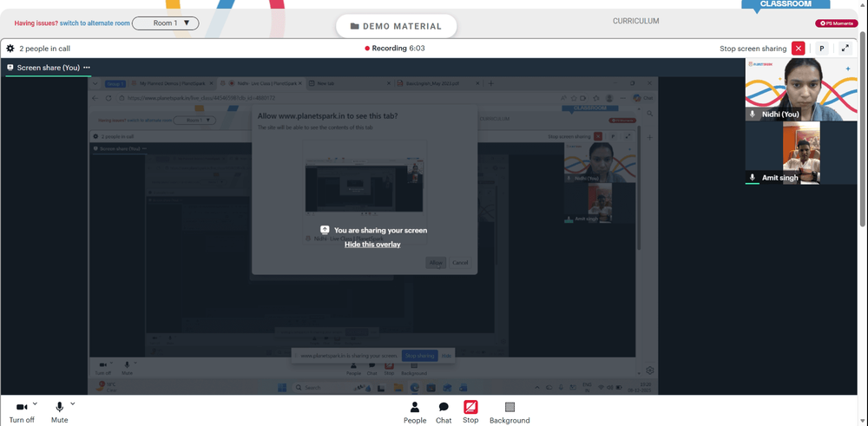Click browser back arrow in shared preview
868x426 pixels.
click(x=95, y=98)
